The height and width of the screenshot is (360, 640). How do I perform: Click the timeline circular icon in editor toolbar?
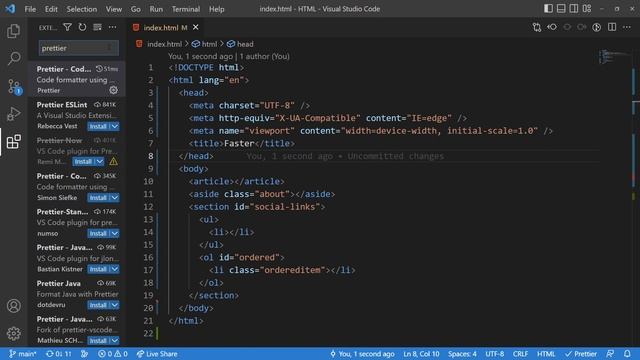(x=596, y=27)
